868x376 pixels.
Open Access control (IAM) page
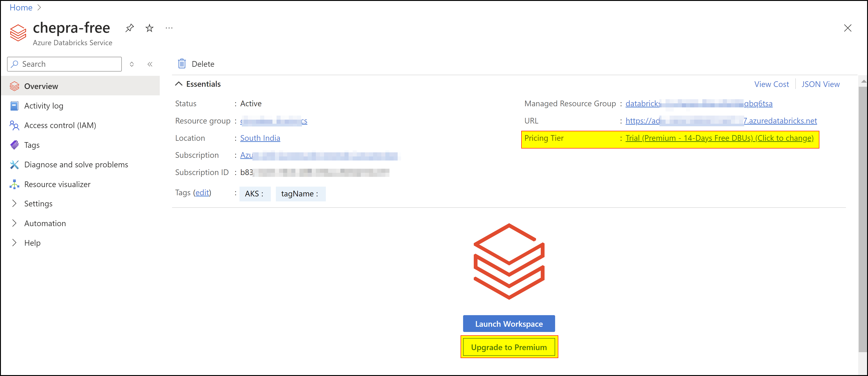pos(60,125)
